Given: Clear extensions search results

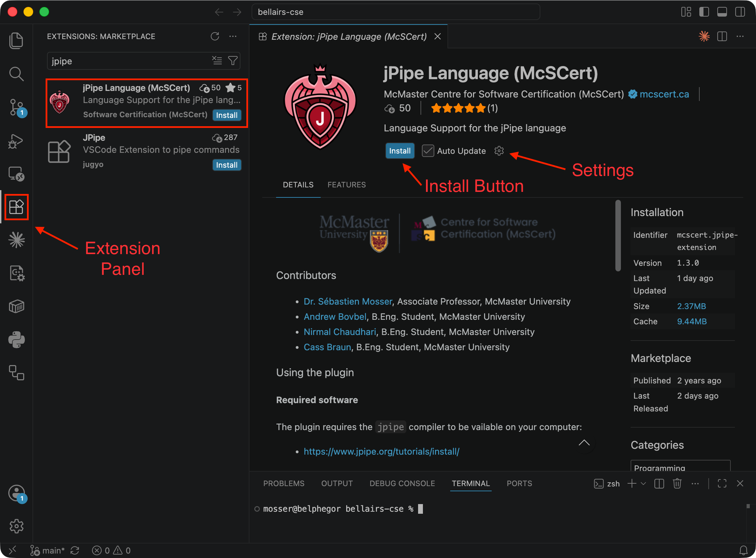Looking at the screenshot, I should tap(217, 61).
